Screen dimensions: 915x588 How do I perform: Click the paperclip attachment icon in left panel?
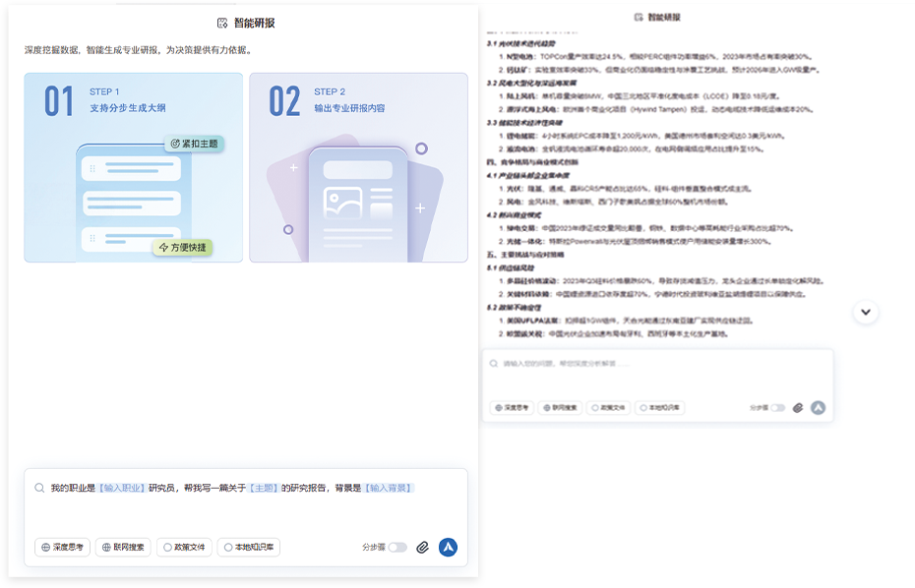422,548
